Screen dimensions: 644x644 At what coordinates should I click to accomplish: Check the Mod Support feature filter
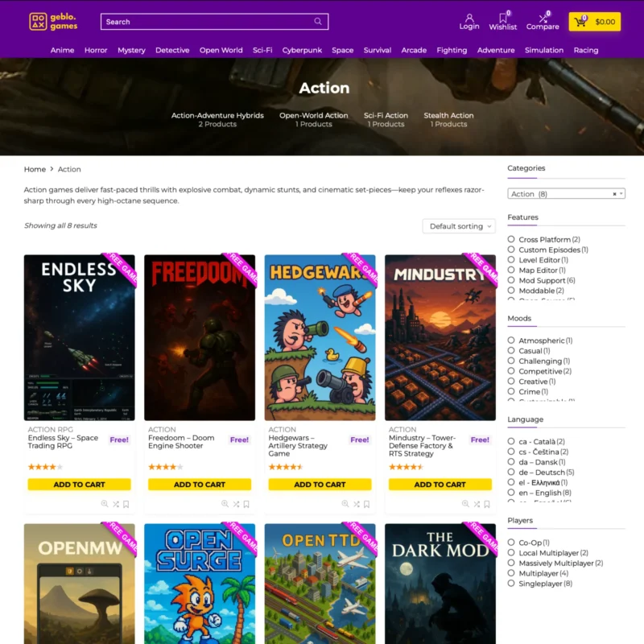point(510,280)
